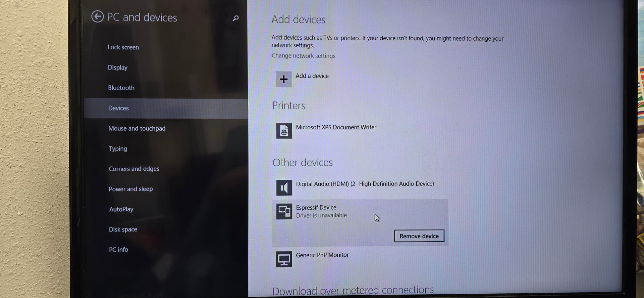Click Download over metered connections heading
This screenshot has width=644, height=298.
click(353, 290)
